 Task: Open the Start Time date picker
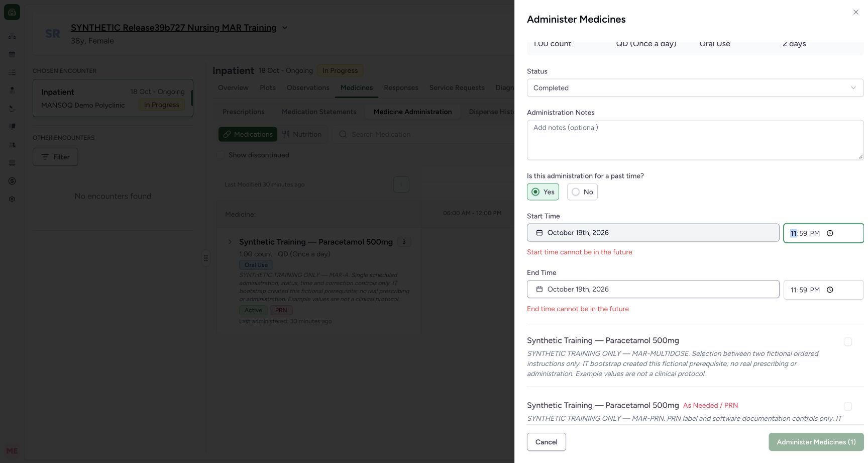click(653, 233)
